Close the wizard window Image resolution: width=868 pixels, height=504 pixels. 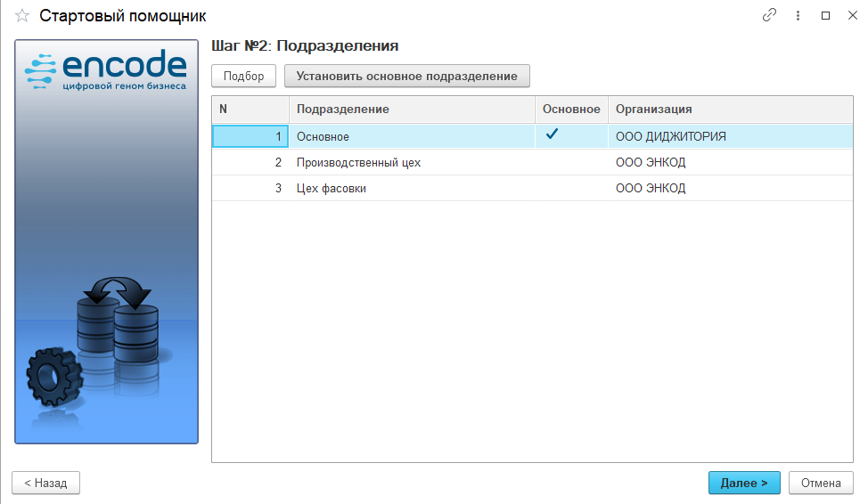[x=851, y=15]
